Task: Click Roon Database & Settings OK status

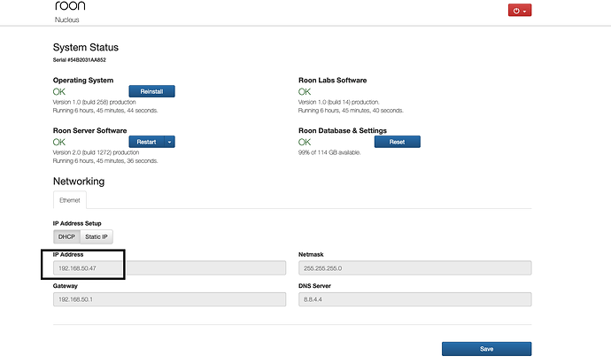Action: pyautogui.click(x=305, y=142)
